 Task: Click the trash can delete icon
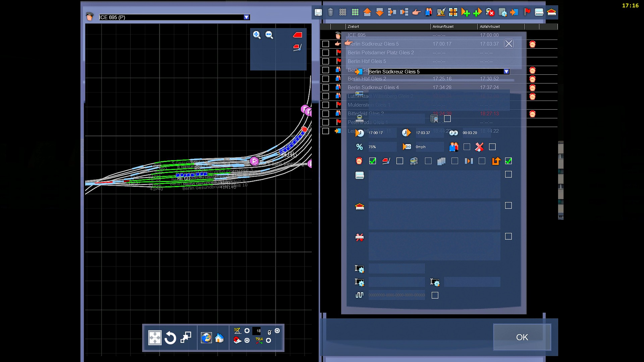point(330,12)
